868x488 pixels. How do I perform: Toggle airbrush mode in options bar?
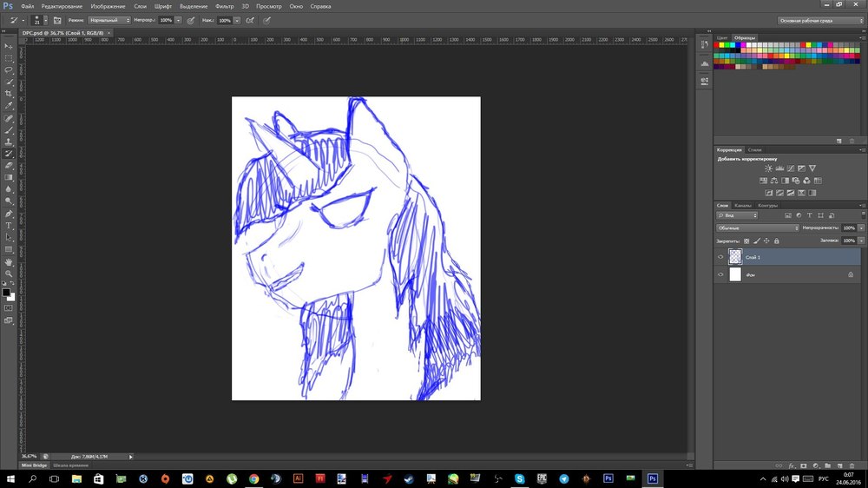tap(250, 21)
